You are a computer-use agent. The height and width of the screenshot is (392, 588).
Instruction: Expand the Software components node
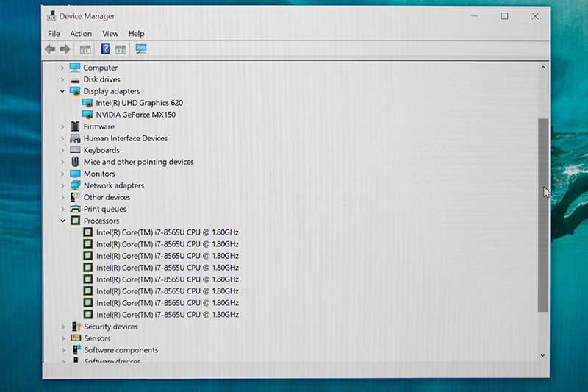pyautogui.click(x=63, y=350)
